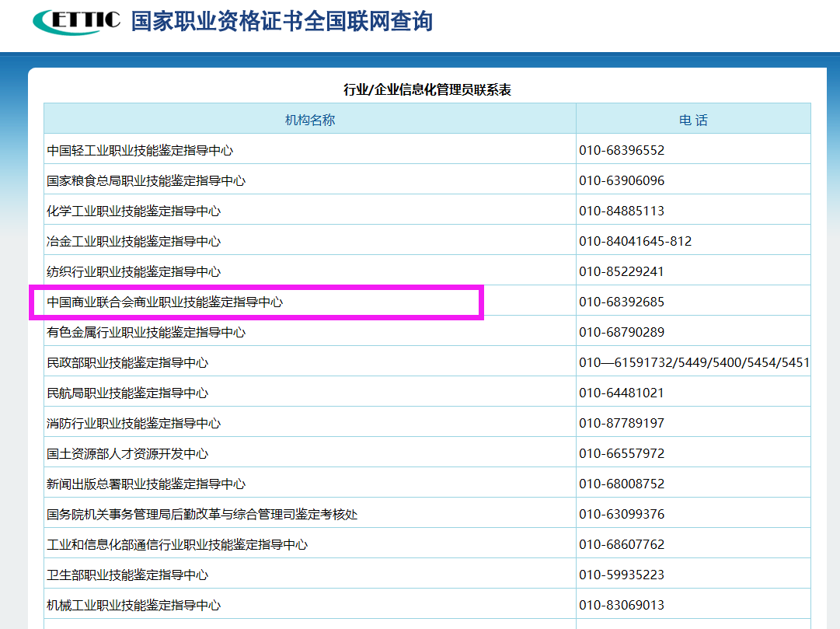Viewport: 840px width, 629px height.
Task: Select phone number 010-66557972
Action: (622, 453)
